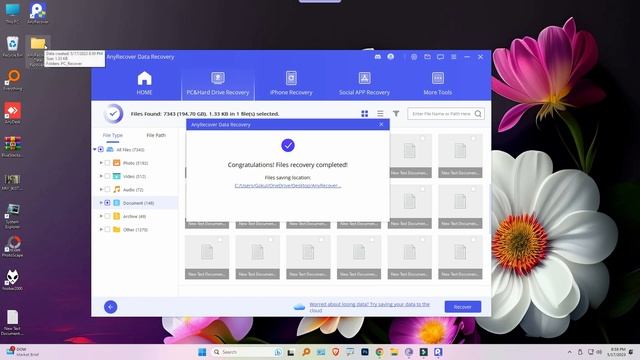
Task: Check the Photo category checkbox
Action: point(107,163)
